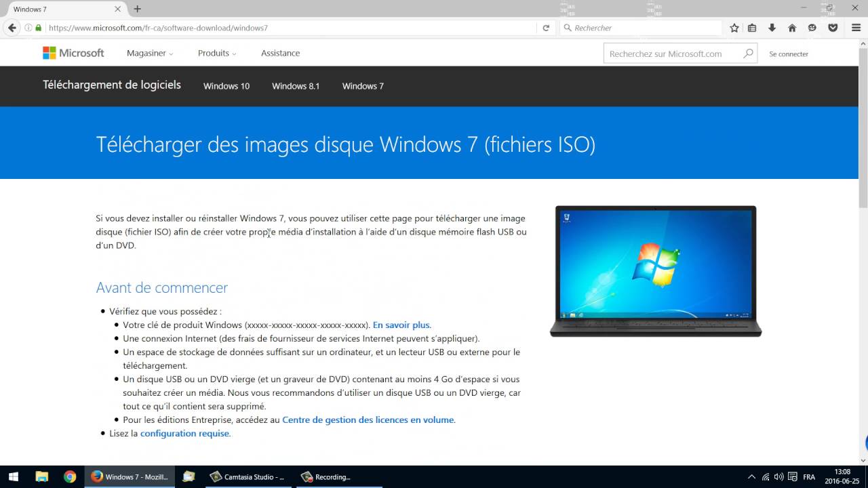This screenshot has height=488, width=868.
Task: Open Firefox hamburger menu
Action: point(856,28)
